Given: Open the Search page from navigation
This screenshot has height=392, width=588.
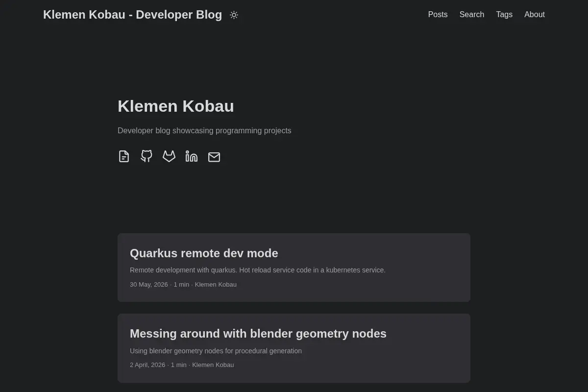Looking at the screenshot, I should pyautogui.click(x=472, y=15).
